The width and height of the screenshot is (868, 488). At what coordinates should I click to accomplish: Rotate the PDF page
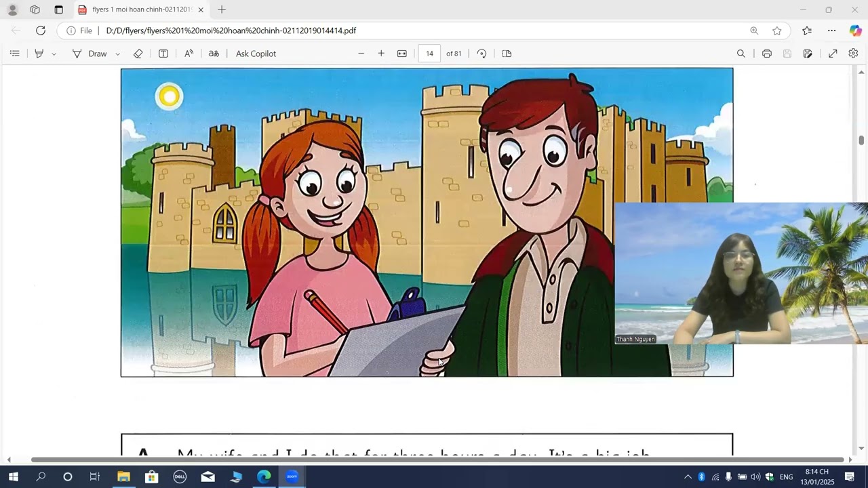[481, 54]
